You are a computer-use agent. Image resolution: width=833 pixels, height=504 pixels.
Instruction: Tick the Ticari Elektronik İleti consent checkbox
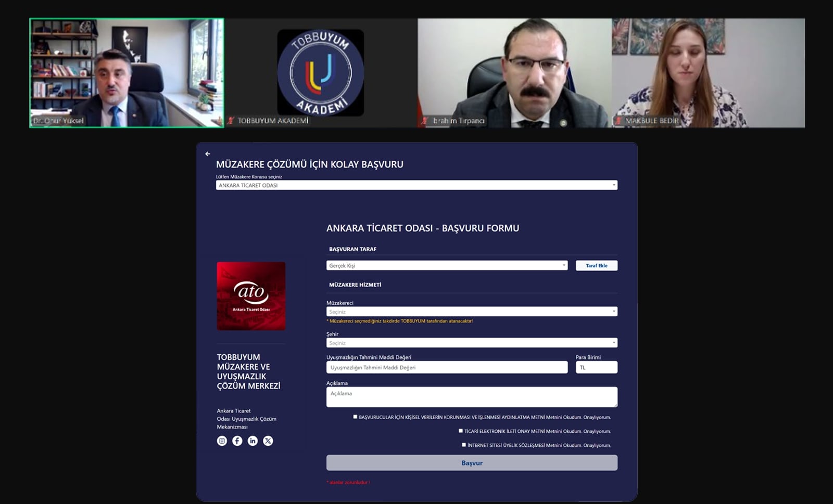pyautogui.click(x=461, y=431)
